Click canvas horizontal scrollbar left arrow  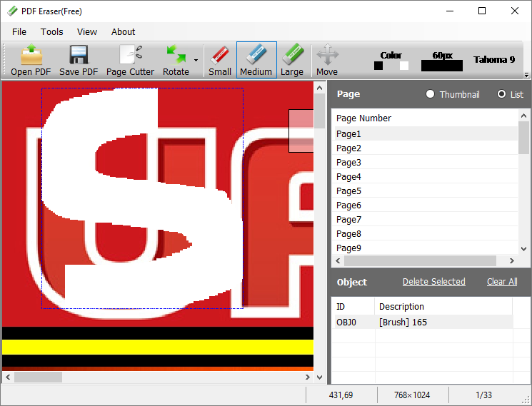(x=8, y=377)
